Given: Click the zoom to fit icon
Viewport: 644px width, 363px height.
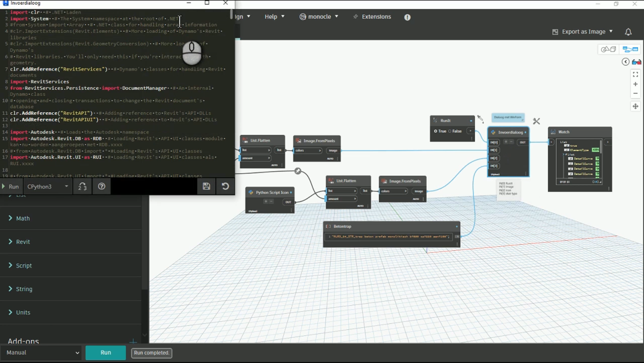Looking at the screenshot, I should pos(635,75).
